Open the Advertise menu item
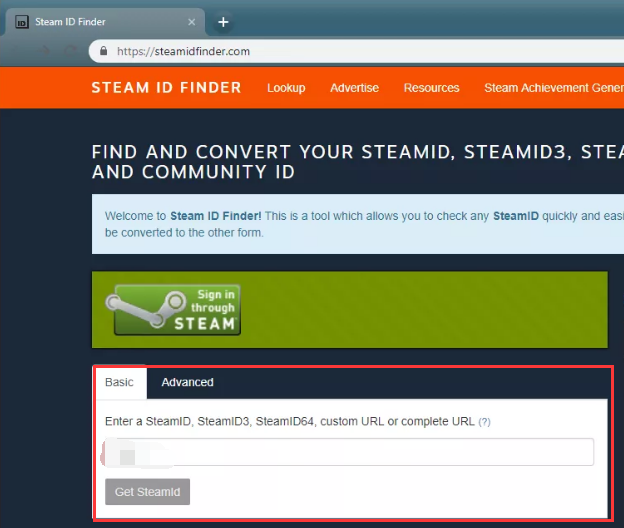The image size is (624, 528). 354,88
